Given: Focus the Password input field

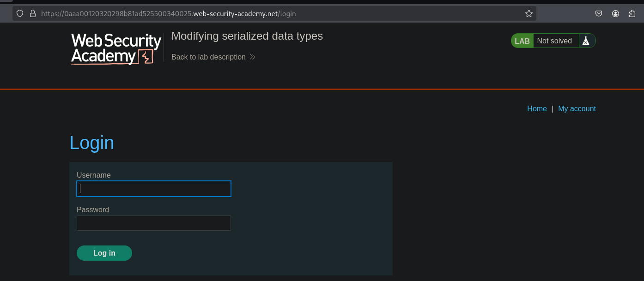Looking at the screenshot, I should click(154, 223).
